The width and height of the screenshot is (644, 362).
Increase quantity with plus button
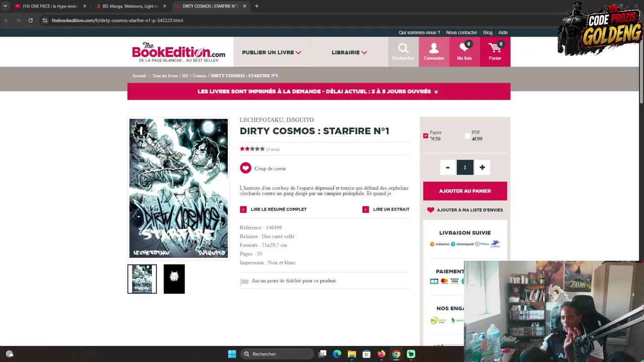point(482,167)
